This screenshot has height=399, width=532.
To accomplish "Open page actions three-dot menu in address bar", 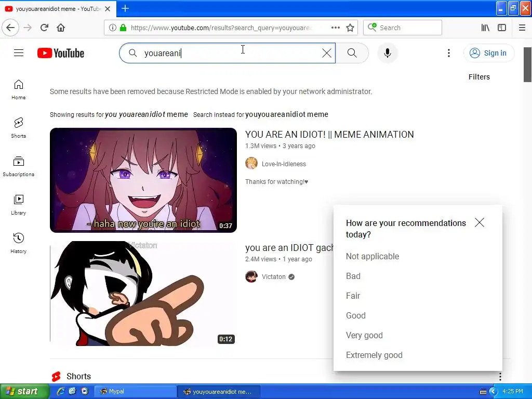I will tap(336, 28).
